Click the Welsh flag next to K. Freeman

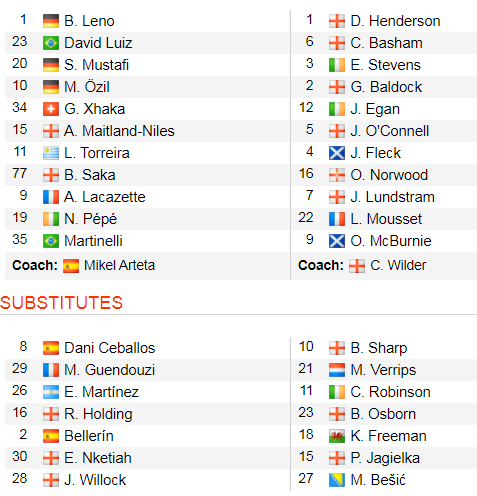pos(337,436)
